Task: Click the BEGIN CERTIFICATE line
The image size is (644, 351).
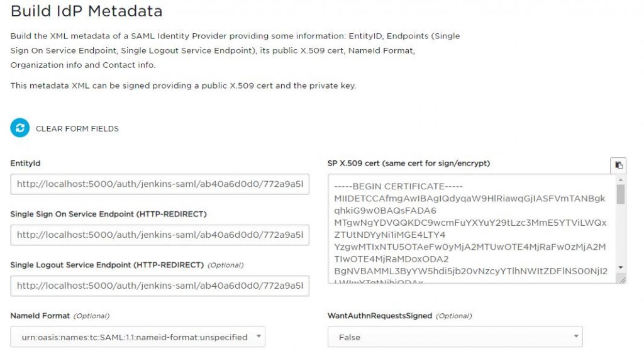Action: click(x=398, y=186)
